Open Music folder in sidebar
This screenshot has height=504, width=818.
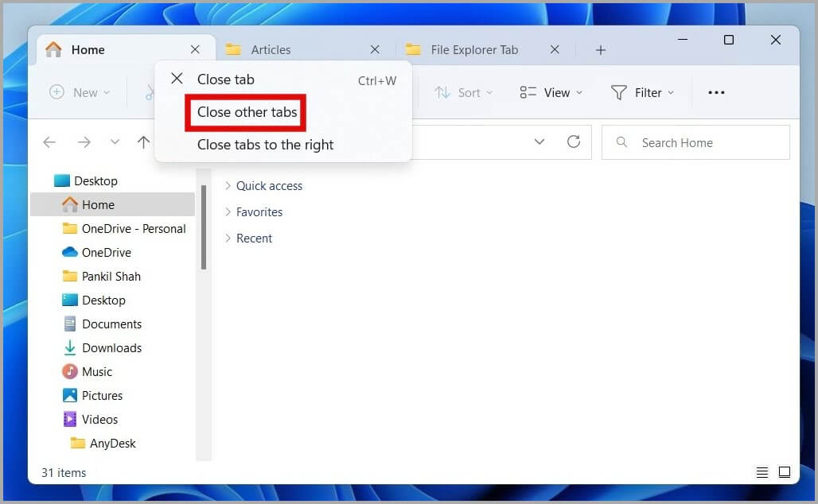pyautogui.click(x=97, y=371)
